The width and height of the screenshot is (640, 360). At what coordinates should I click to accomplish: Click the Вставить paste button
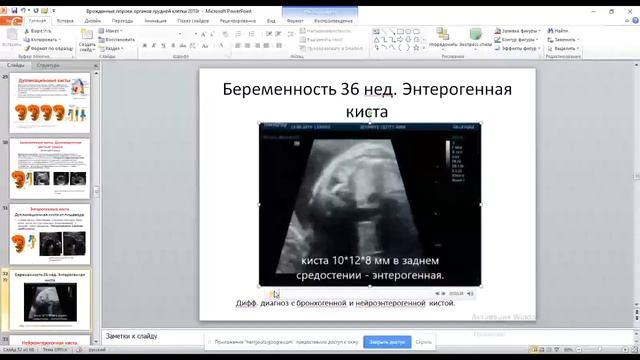tap(11, 38)
